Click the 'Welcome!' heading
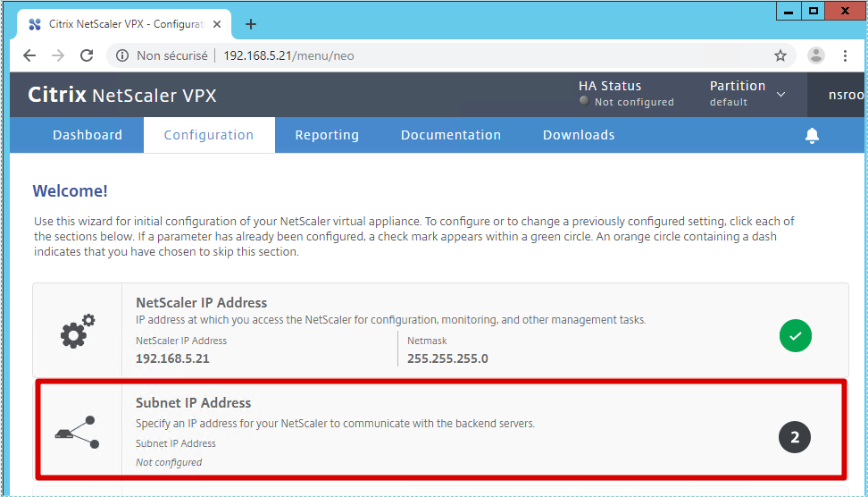The image size is (868, 497). (x=71, y=190)
